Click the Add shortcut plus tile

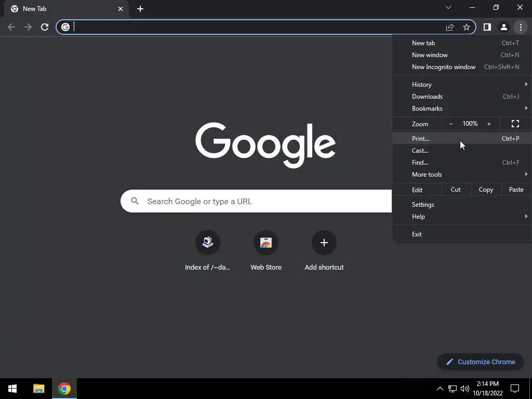324,251
